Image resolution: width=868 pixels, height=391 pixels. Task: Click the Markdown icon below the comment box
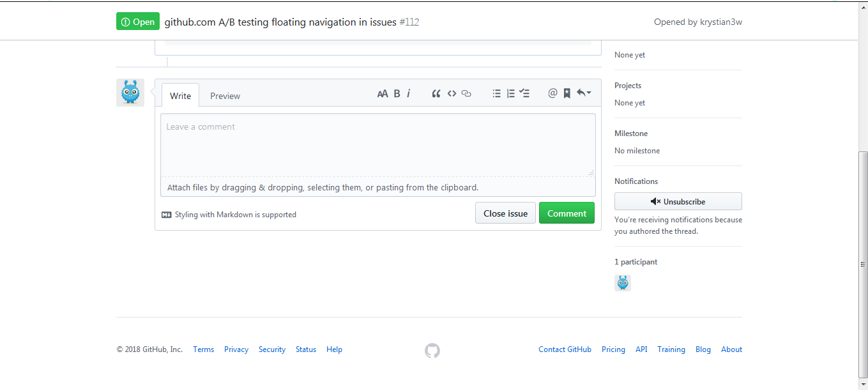click(167, 215)
